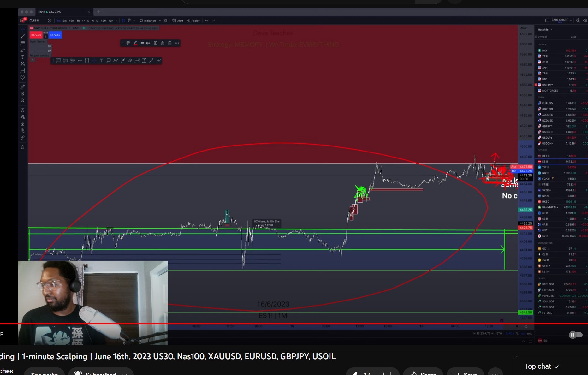Open the patterns tool in left sidebar
Image resolution: width=588 pixels, height=375 pixels.
(x=22, y=64)
